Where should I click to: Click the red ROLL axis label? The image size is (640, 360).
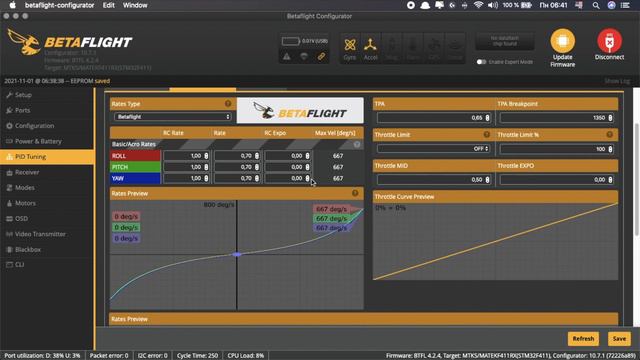pos(136,156)
